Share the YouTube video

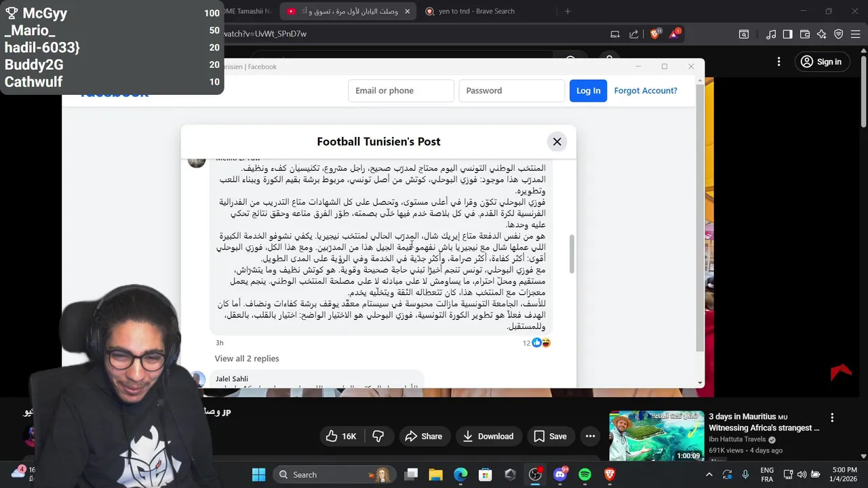click(x=423, y=436)
